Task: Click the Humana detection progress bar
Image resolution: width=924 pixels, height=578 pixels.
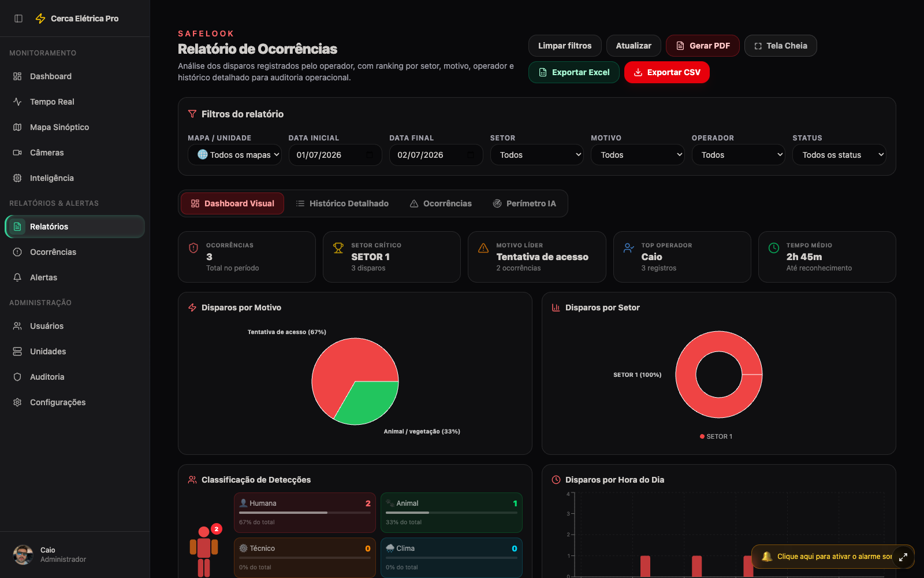Action: (x=305, y=513)
